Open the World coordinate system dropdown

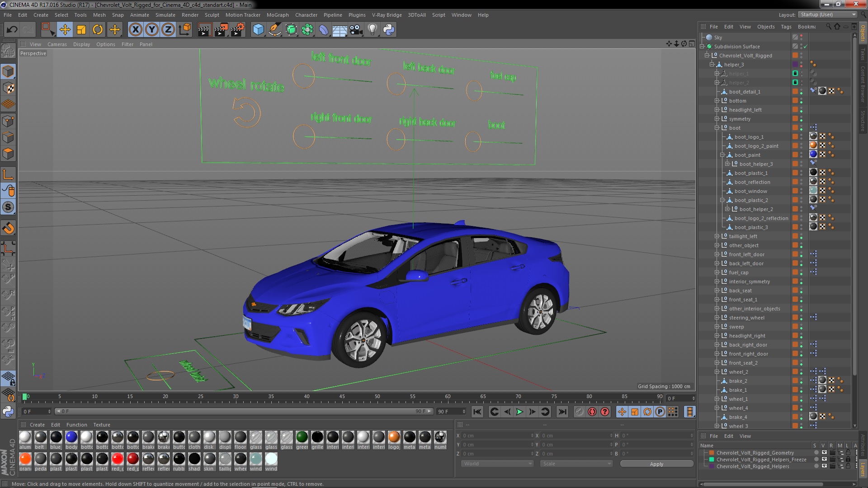[x=497, y=464]
